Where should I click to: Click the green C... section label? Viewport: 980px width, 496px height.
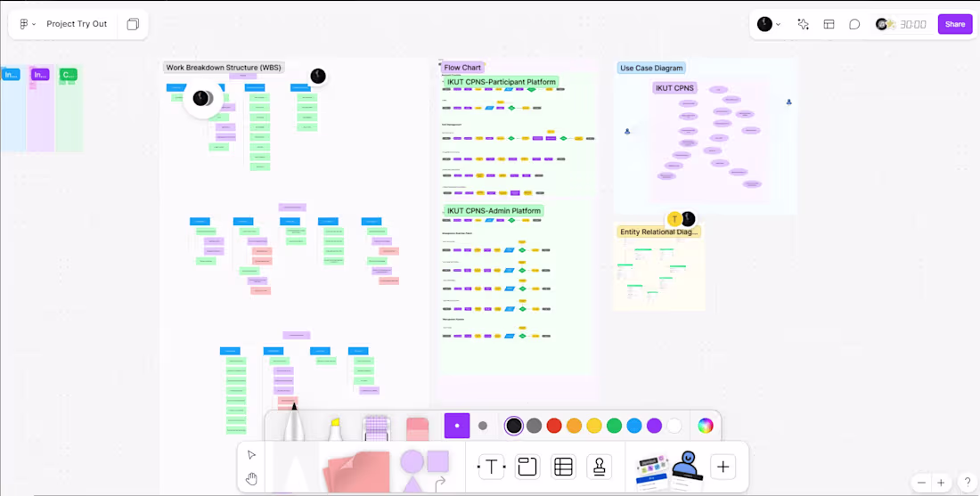(68, 75)
